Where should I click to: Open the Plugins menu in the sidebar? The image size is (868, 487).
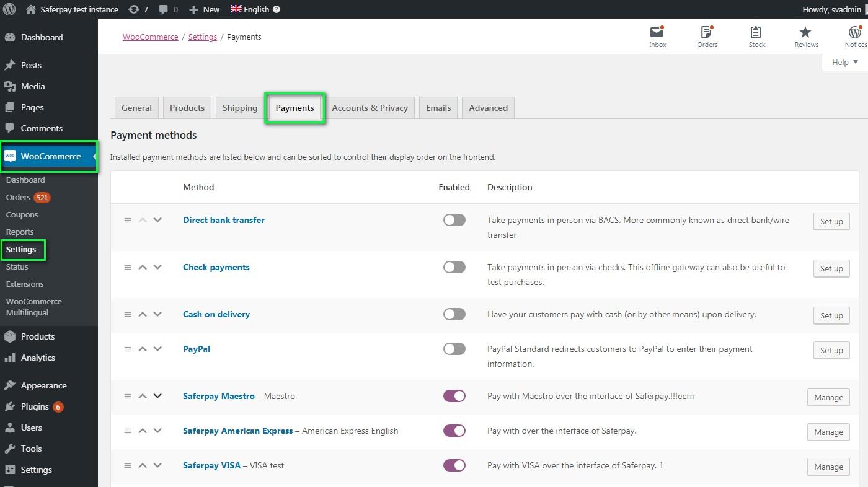coord(35,406)
